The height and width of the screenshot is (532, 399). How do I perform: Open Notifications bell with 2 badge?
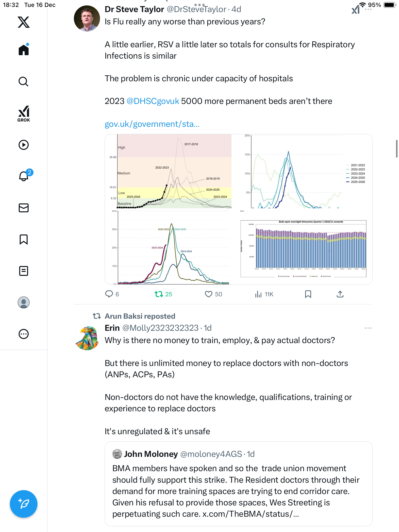click(x=24, y=176)
